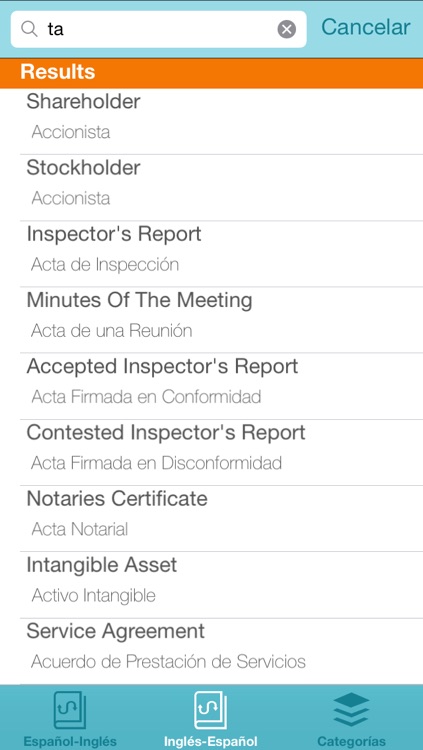Select Accepted Inspector's Report entry
Viewport: 423px width, 750px height.
pyautogui.click(x=222, y=386)
